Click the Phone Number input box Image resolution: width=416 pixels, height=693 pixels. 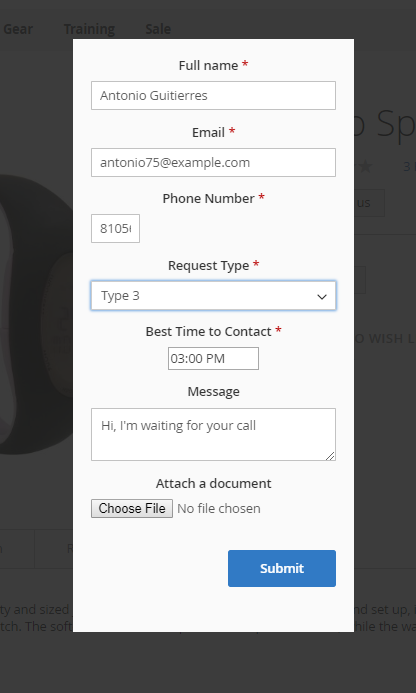pyautogui.click(x=115, y=228)
